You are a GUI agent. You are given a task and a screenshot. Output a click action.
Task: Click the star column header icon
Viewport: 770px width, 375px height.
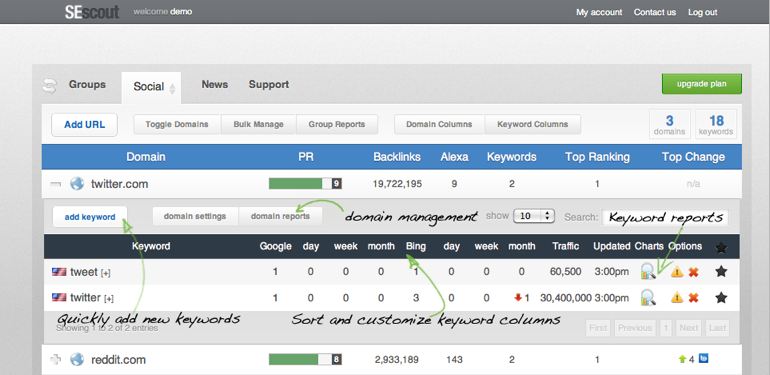(x=721, y=248)
